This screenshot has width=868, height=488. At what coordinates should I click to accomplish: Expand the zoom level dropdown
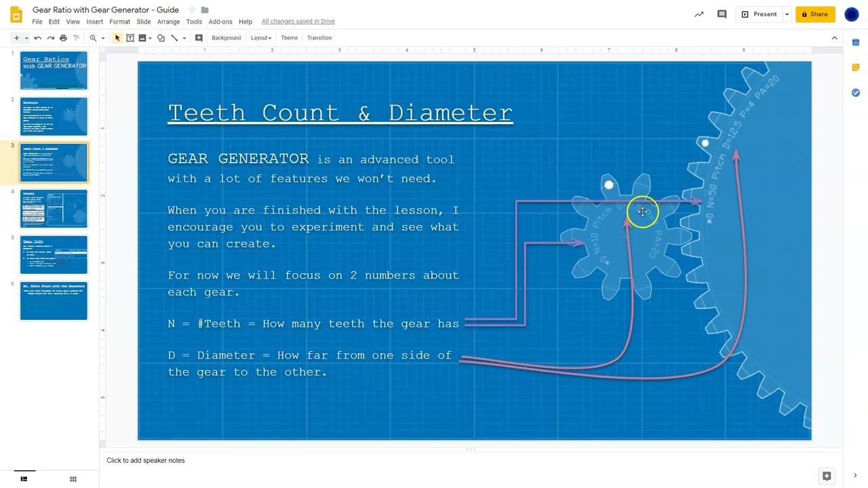[x=102, y=38]
